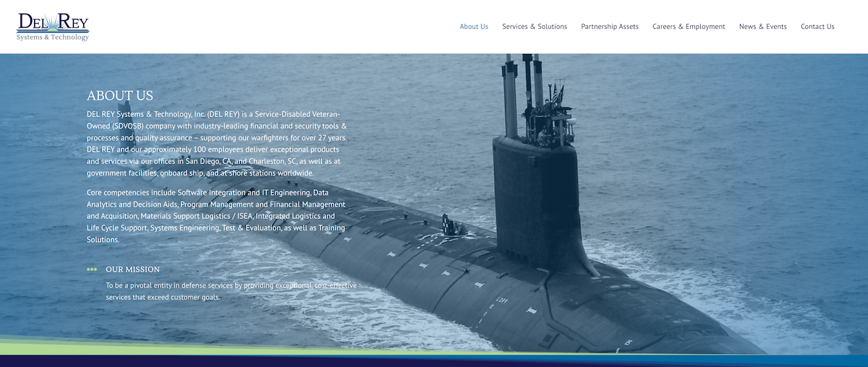Image resolution: width=868 pixels, height=367 pixels.
Task: Click the submarine's sail tower
Action: click(x=535, y=195)
